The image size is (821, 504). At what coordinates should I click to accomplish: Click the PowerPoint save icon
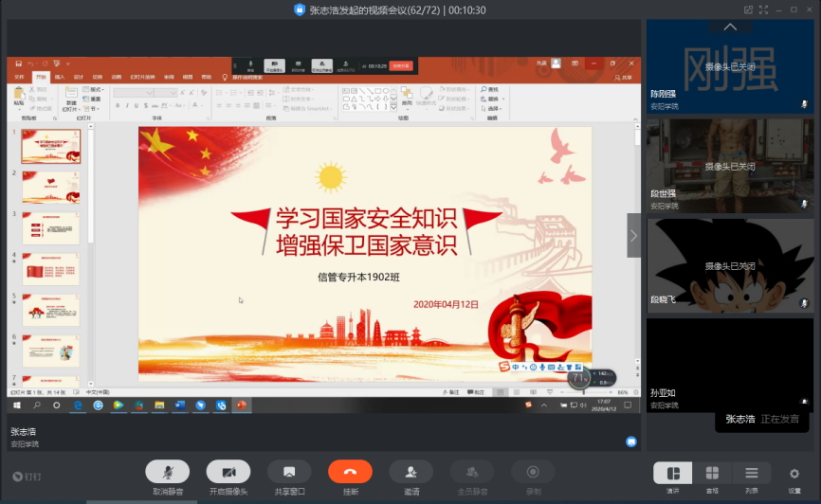(x=18, y=63)
